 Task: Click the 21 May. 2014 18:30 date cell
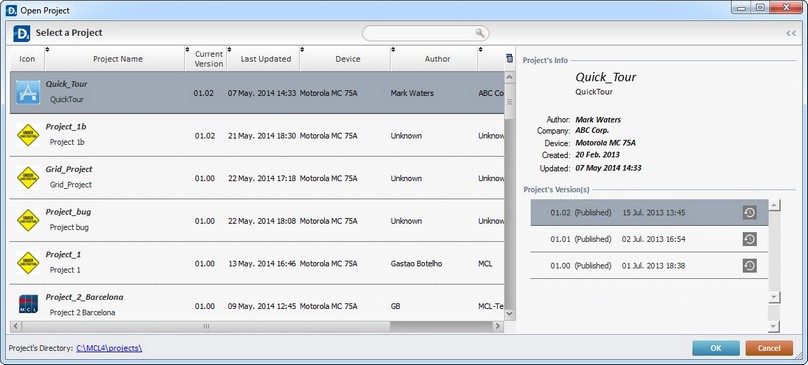coord(262,136)
